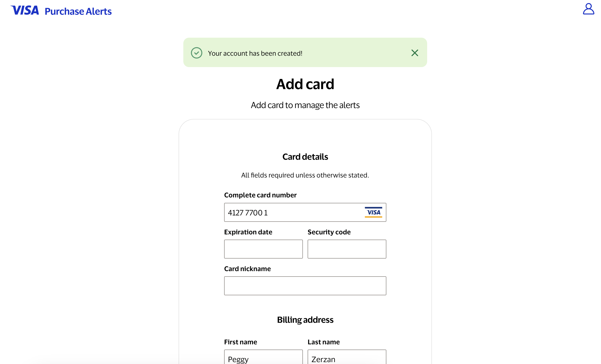This screenshot has height=364, width=601.
Task: Focus the Complete card number field
Action: pos(293,213)
